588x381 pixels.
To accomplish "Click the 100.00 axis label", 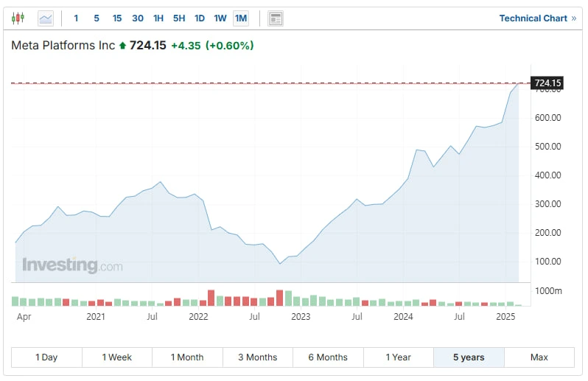I will [x=548, y=262].
